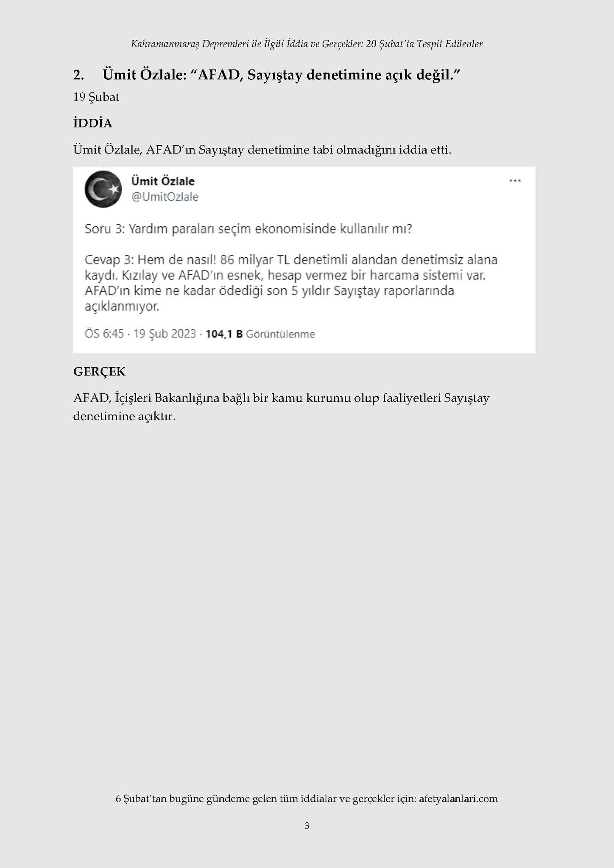
Task: Click the paragraph starting "AFAD, İçişleri Bakanlığına"
Action: (x=281, y=407)
